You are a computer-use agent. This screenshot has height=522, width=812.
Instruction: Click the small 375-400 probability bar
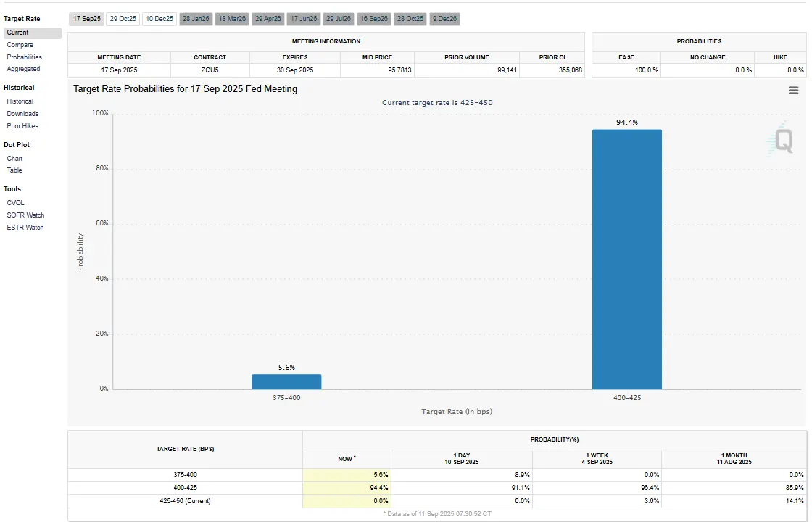point(286,381)
